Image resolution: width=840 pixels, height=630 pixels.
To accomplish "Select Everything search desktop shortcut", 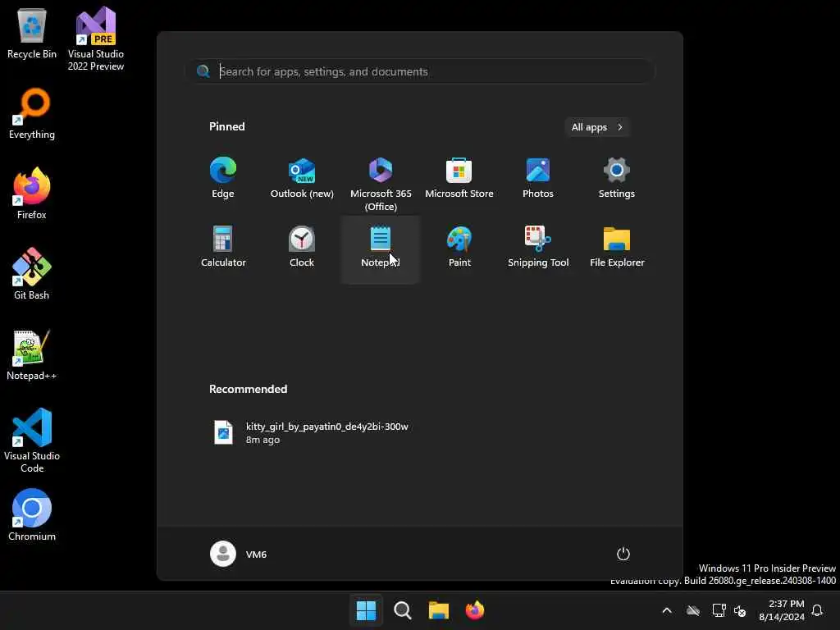I will pos(32,113).
